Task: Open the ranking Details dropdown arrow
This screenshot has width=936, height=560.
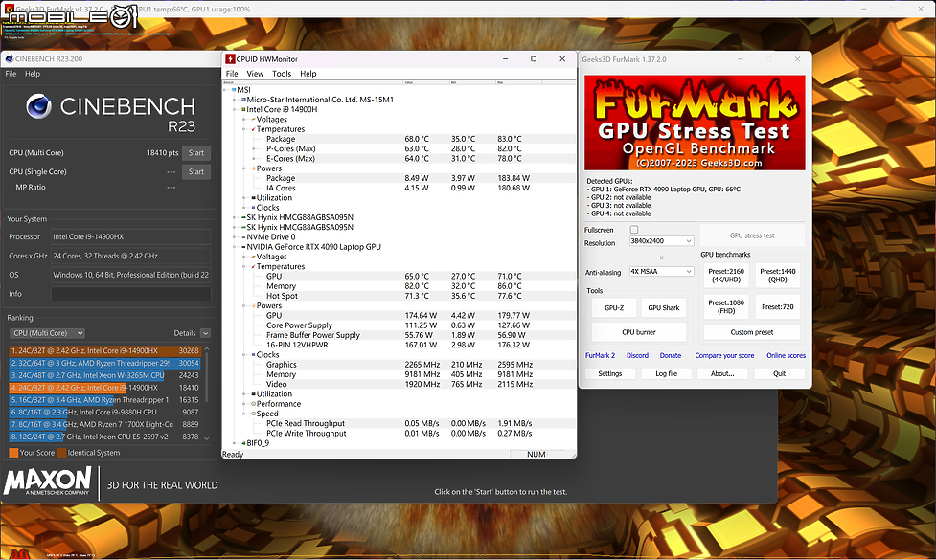Action: coord(205,333)
